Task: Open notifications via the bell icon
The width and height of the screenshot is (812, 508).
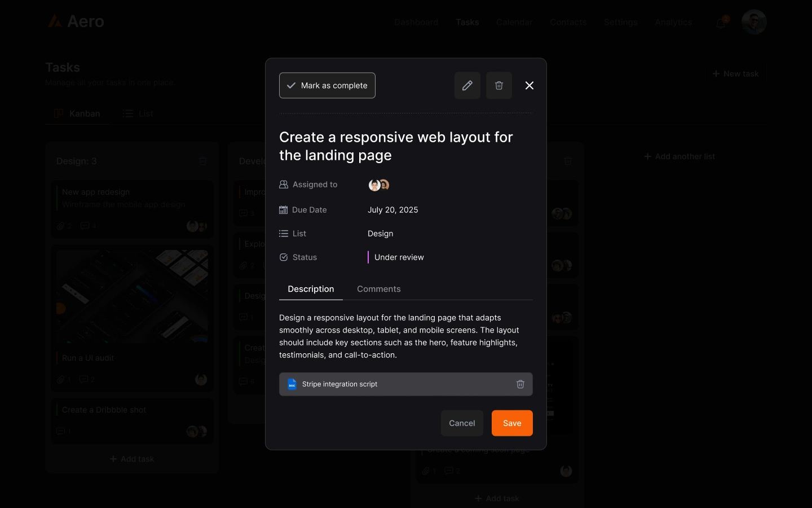Action: click(x=720, y=23)
